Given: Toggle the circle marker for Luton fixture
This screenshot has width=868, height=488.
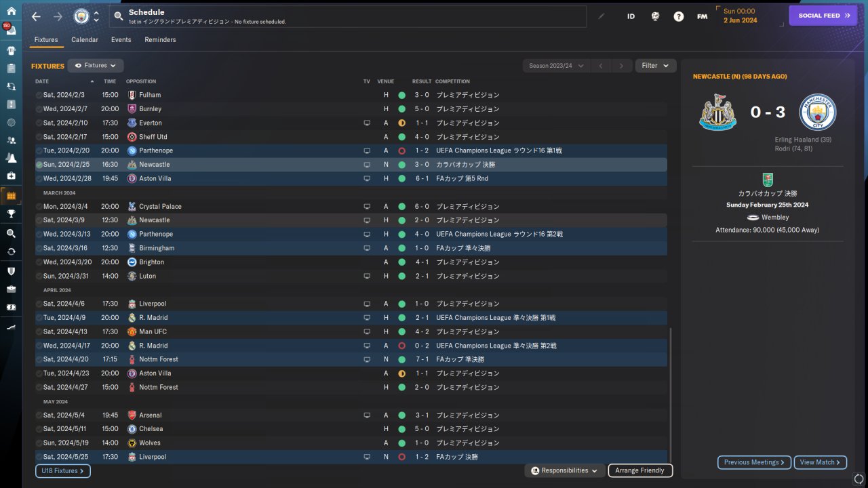Looking at the screenshot, I should pyautogui.click(x=39, y=276).
